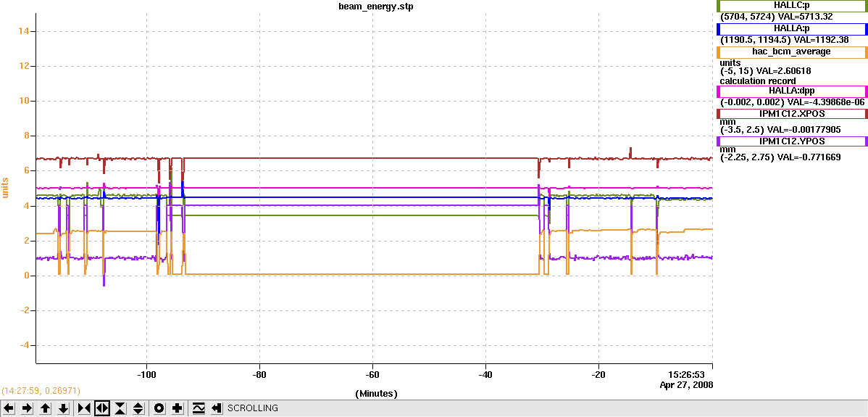Screen dimensions: 868x417
Task: Shift the plot down with the down arrow
Action: point(64,408)
